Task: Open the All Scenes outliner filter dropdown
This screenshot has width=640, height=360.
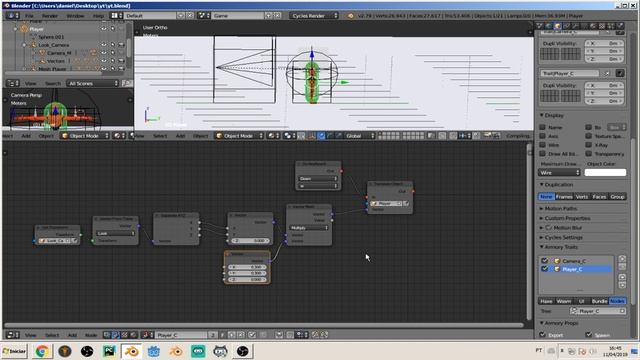Action: click(93, 83)
